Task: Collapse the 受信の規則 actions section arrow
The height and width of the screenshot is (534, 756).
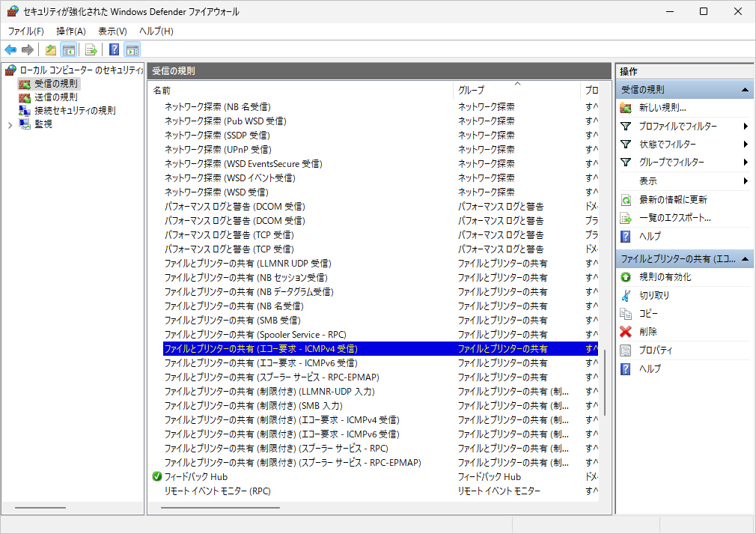Action: click(745, 90)
